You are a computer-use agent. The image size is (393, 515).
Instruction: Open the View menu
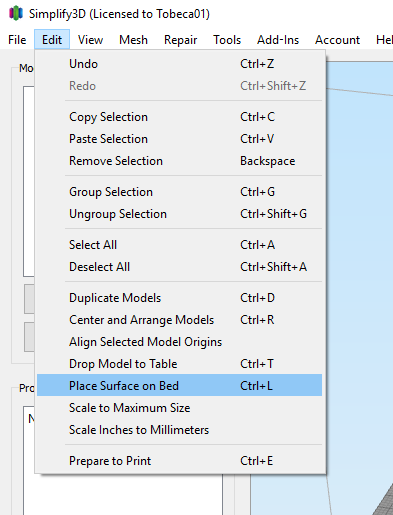pos(90,40)
